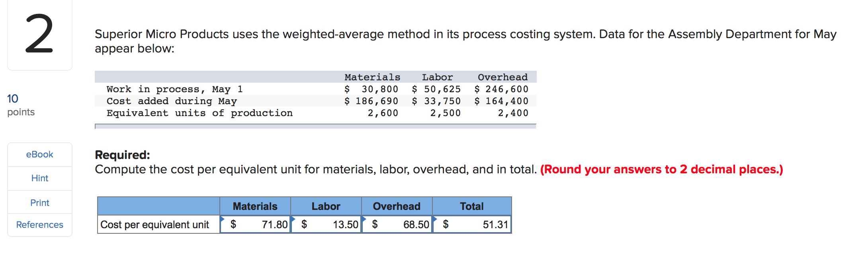Open the Hint link
The width and height of the screenshot is (868, 260).
point(39,179)
